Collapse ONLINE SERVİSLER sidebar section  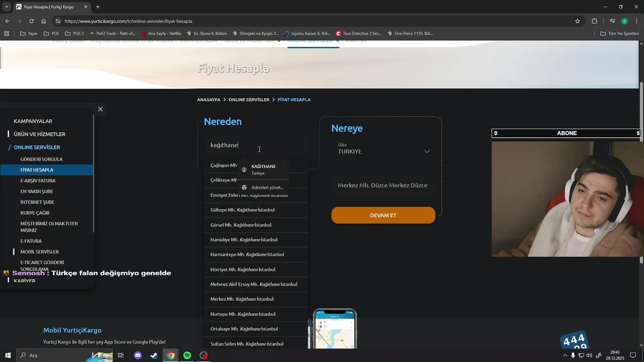pyautogui.click(x=37, y=147)
